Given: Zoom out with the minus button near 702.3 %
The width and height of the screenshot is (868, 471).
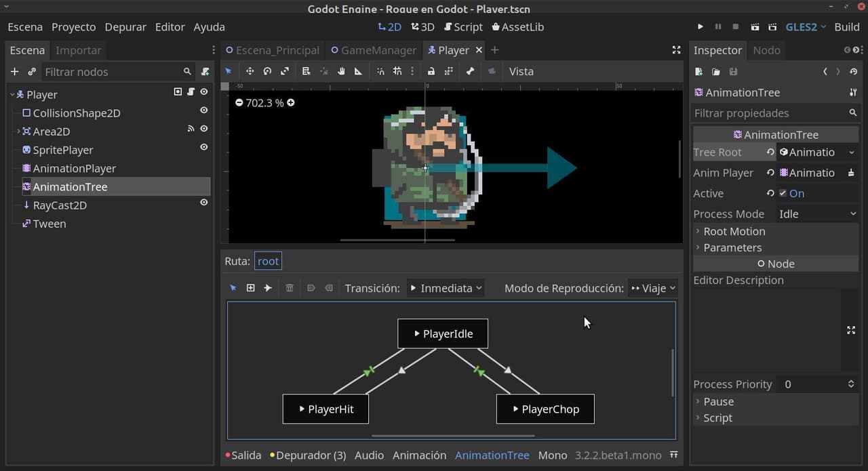Looking at the screenshot, I should click(x=239, y=102).
